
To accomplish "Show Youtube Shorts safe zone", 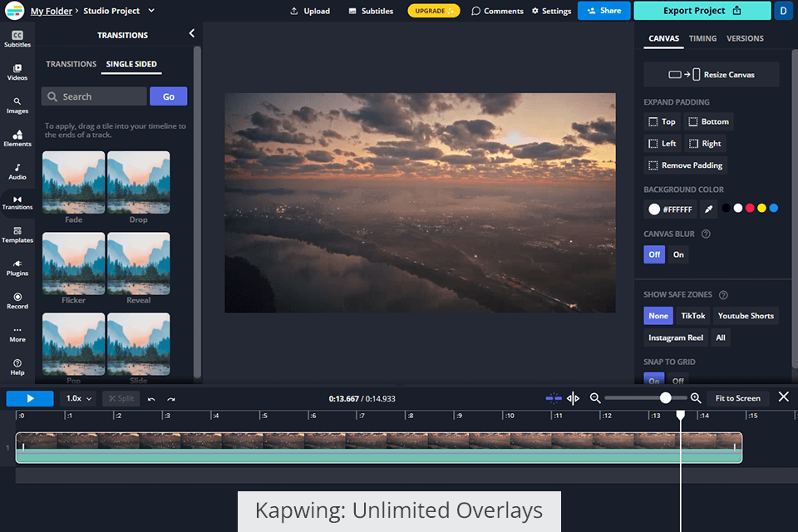I will pyautogui.click(x=746, y=316).
